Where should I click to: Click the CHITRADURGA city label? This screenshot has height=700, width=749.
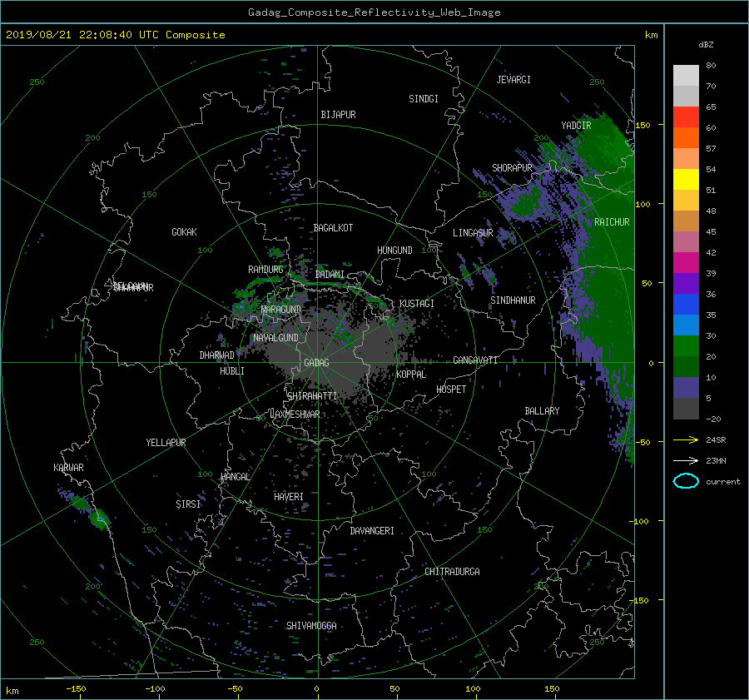click(452, 572)
